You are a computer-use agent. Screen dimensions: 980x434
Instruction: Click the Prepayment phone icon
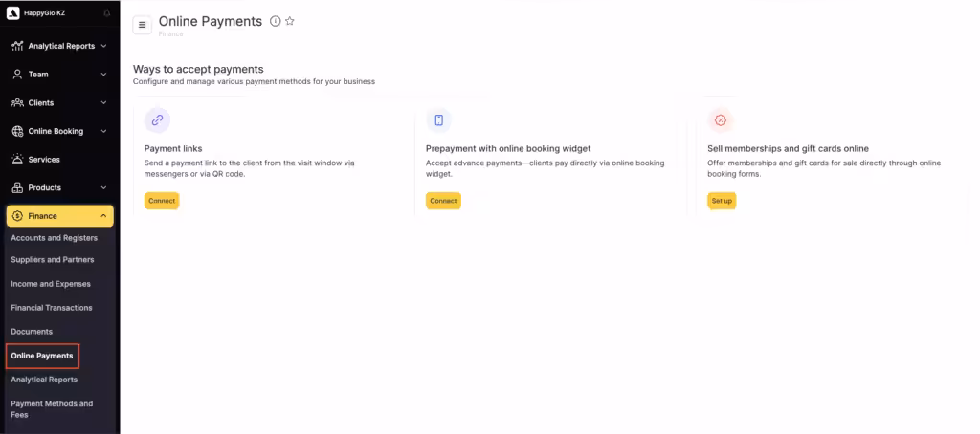tap(438, 120)
